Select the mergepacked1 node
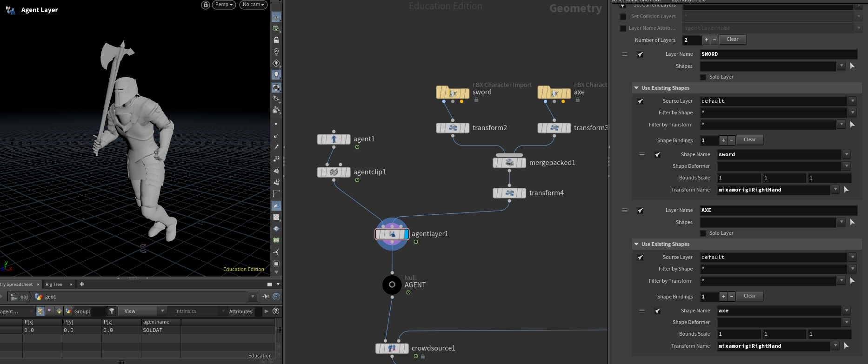Screen dimensions: 868x364 (509, 163)
